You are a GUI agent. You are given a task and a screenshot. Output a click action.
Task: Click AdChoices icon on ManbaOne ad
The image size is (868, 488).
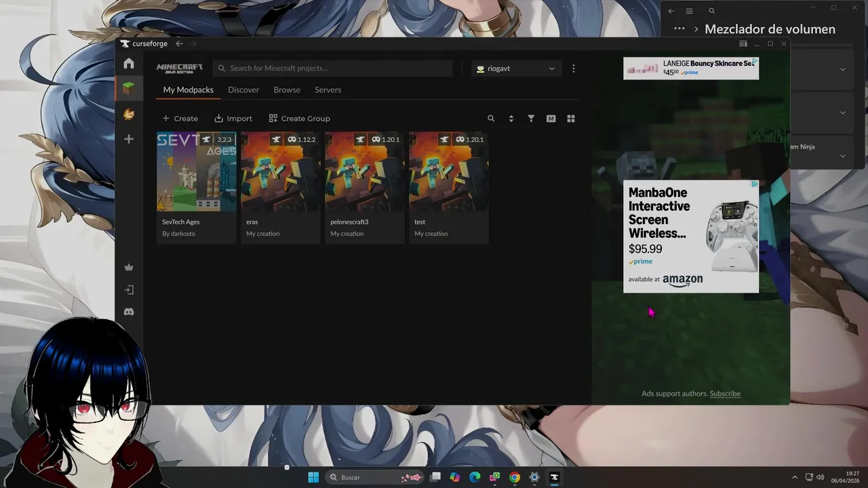[755, 184]
